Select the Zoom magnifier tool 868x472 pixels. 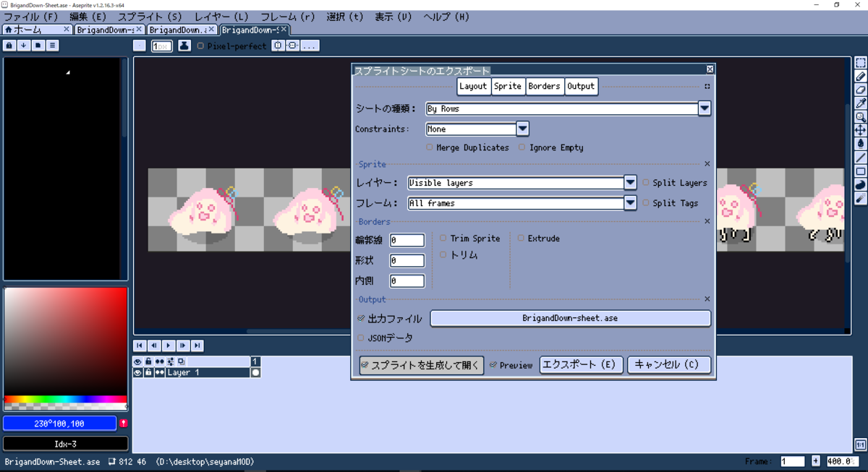click(x=861, y=116)
